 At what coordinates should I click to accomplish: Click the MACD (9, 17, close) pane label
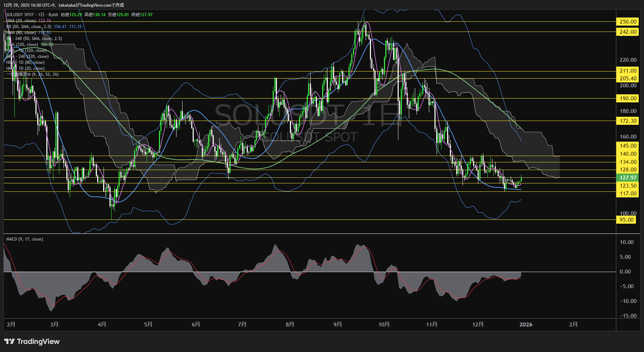pos(25,239)
